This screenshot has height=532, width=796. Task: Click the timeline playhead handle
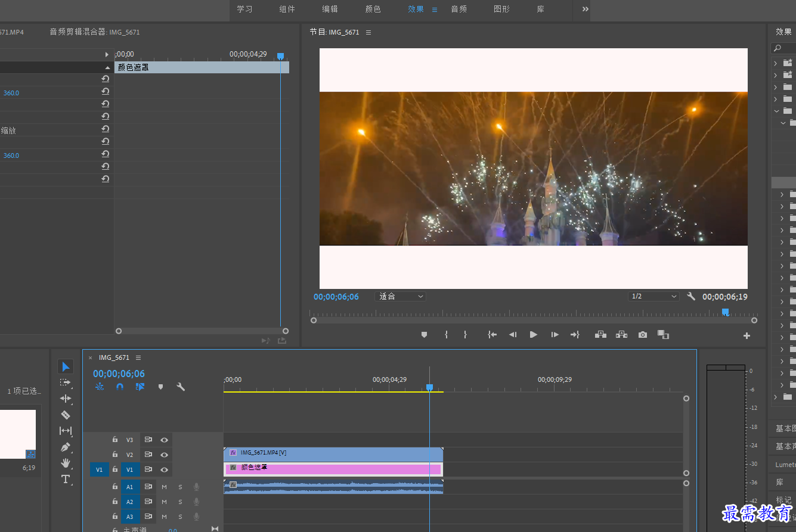pos(429,387)
